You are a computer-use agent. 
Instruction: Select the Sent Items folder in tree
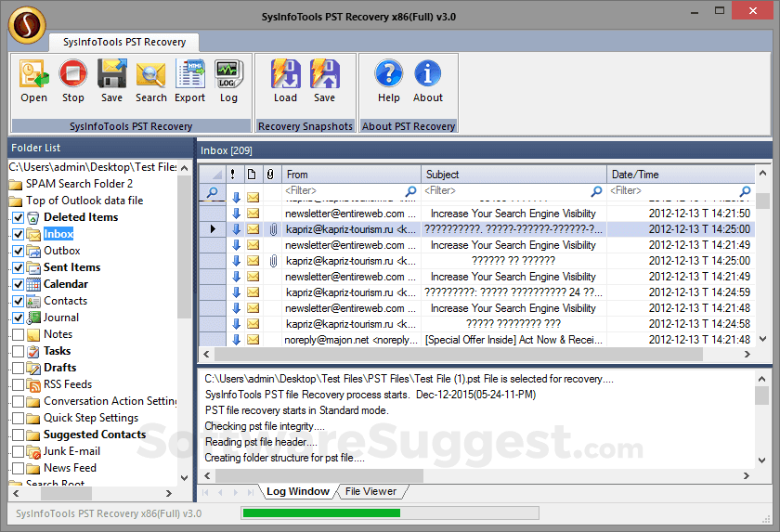pos(71,267)
